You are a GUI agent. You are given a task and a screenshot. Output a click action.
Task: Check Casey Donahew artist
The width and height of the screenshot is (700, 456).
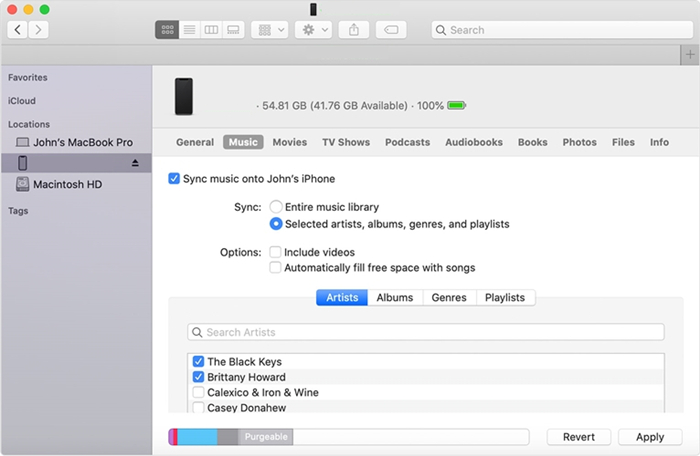coord(198,407)
